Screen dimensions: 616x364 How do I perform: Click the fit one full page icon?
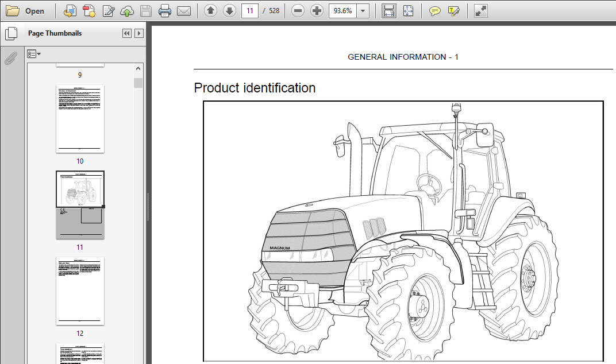click(408, 11)
